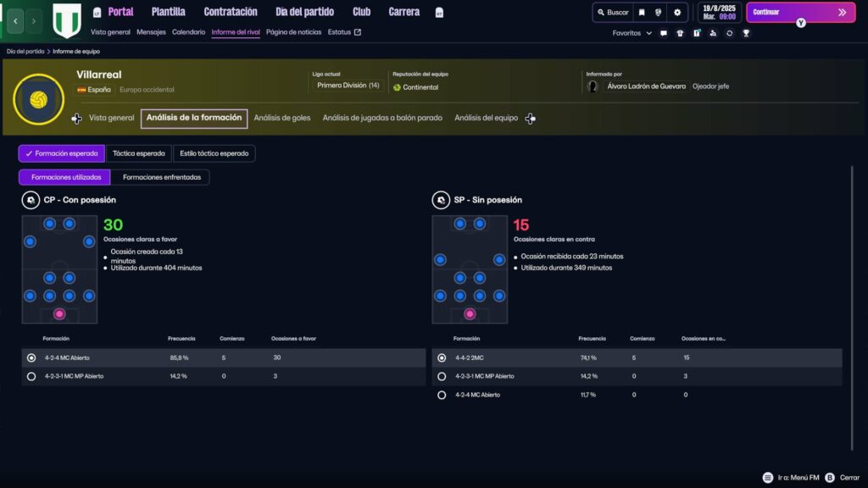This screenshot has height=488, width=868.
Task: Expand tabs with plus icon after Análisis del equipo
Action: (x=531, y=119)
